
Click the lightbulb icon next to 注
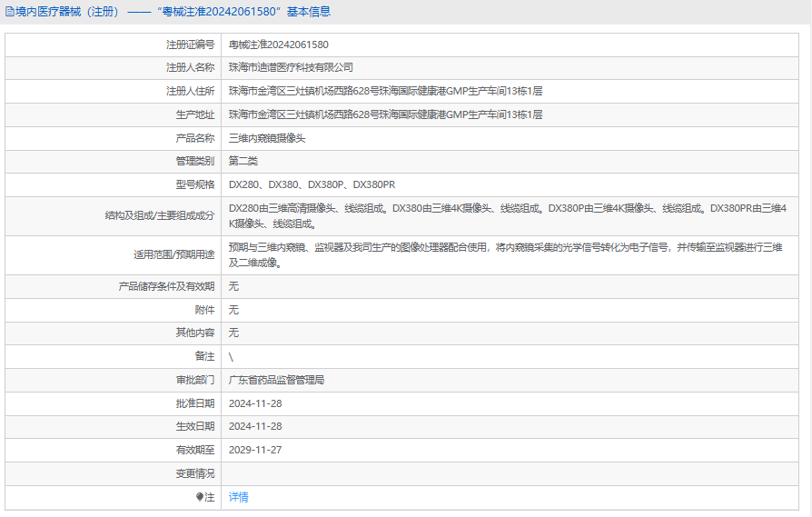tap(200, 497)
